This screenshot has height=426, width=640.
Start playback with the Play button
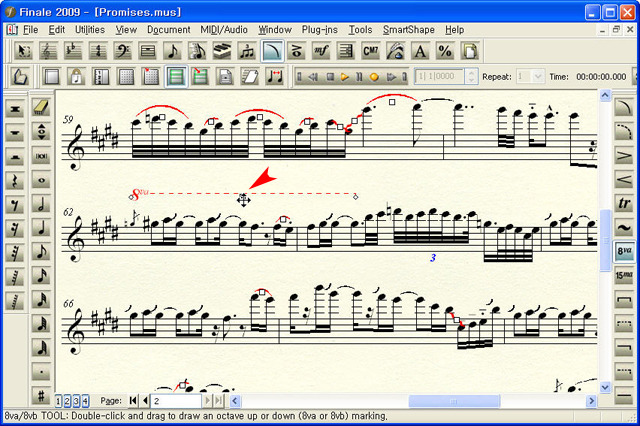coord(345,77)
